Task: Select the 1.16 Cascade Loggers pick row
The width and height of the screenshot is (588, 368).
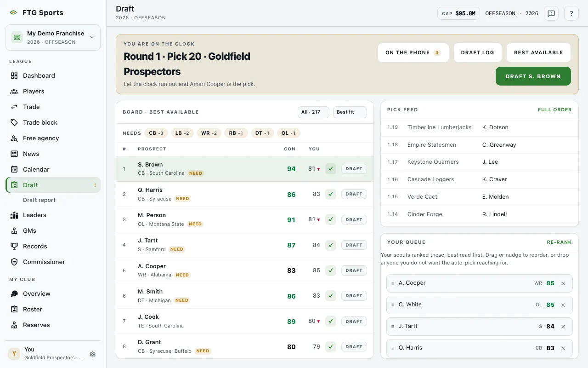Action: [480, 179]
